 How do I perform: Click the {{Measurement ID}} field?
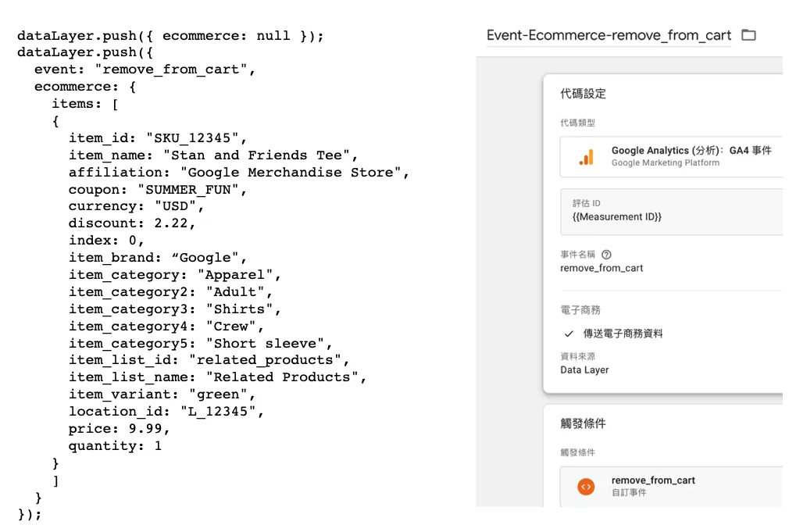[x=671, y=212]
